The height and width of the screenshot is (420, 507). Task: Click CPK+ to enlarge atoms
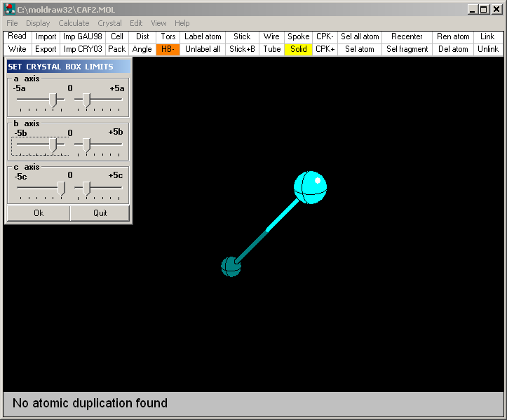pos(325,49)
